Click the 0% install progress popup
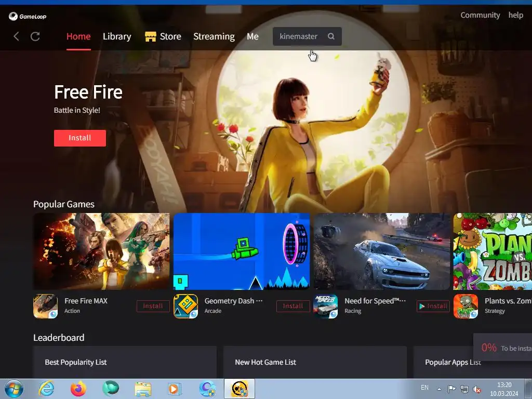The width and height of the screenshot is (532, 399). [x=503, y=348]
